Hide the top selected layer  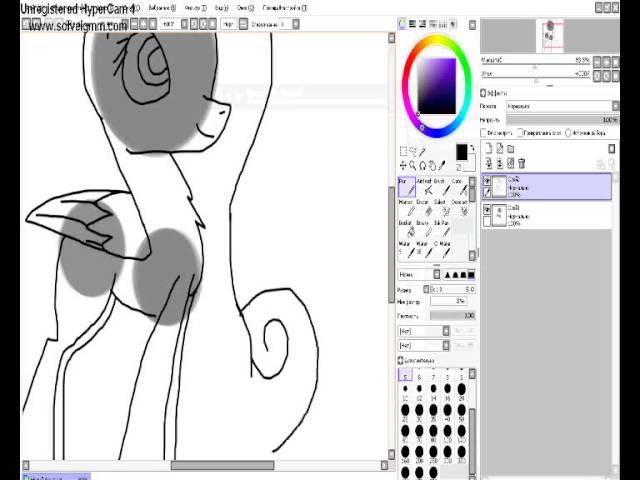(487, 181)
